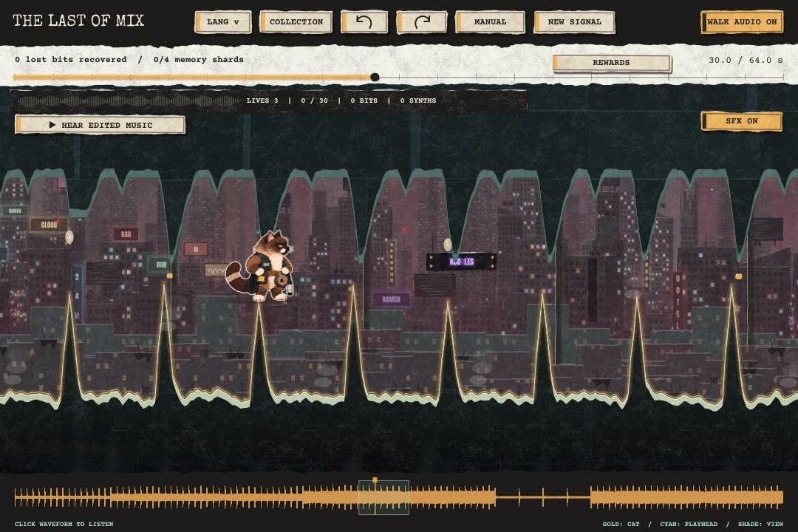798x532 pixels.
Task: Click 'THE LAST OF MIX' title
Action: point(78,21)
